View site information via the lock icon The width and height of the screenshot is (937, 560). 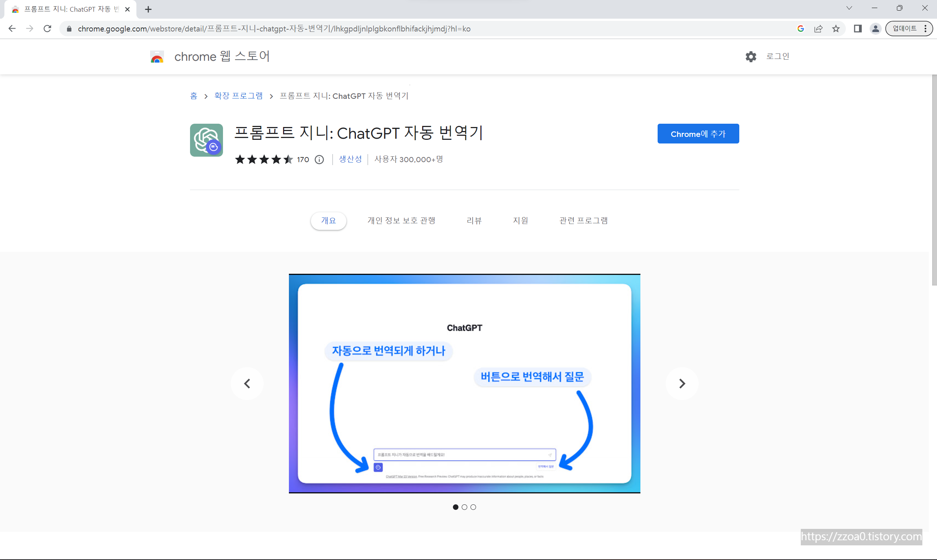(69, 29)
